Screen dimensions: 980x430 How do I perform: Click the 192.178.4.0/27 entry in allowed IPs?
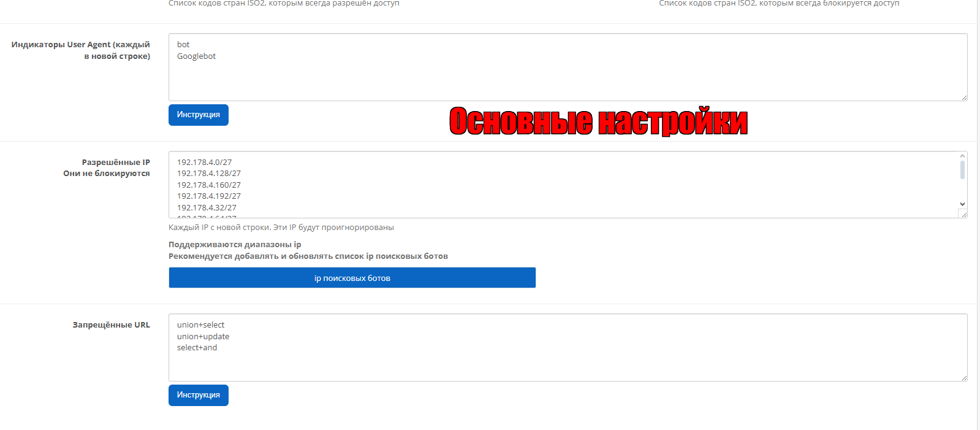[204, 163]
